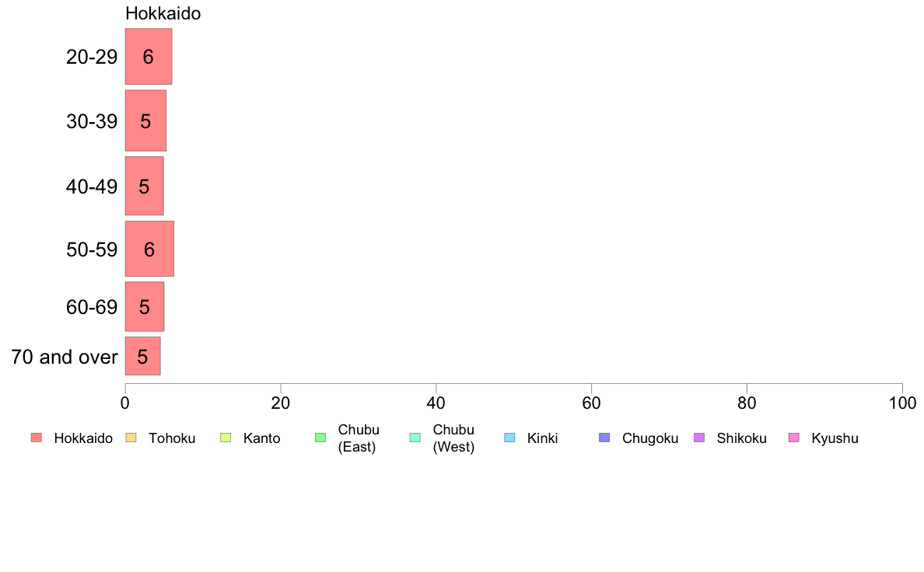
Task: Click the 40-49 Hokkaido bar
Action: pos(145,187)
